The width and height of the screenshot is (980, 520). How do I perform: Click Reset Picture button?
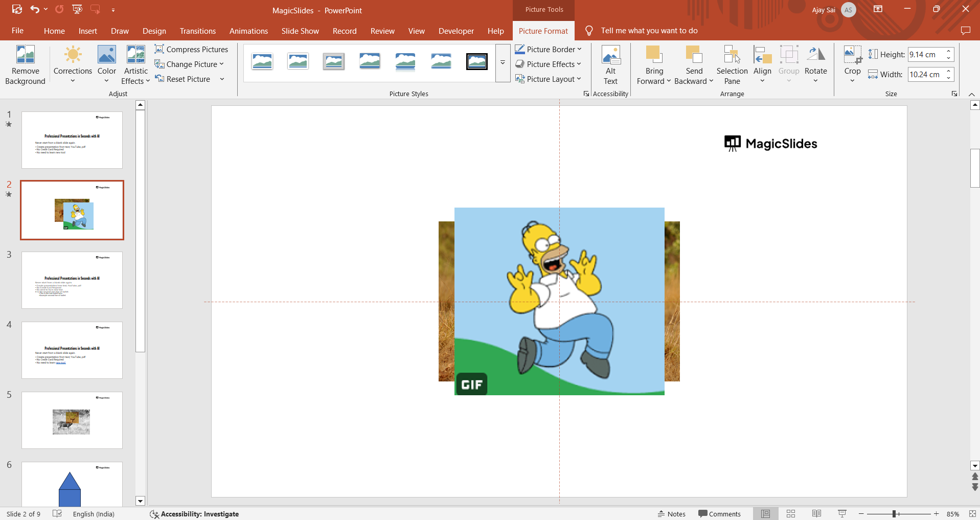[x=183, y=79]
